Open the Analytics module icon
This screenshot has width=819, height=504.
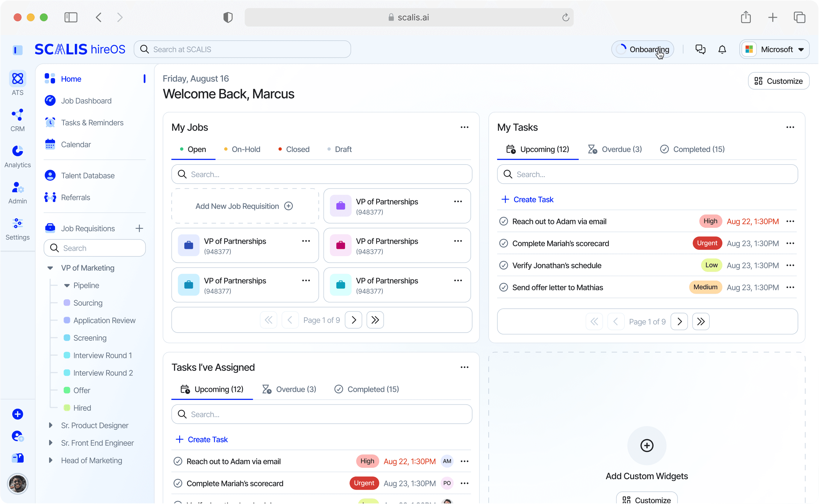pyautogui.click(x=17, y=151)
